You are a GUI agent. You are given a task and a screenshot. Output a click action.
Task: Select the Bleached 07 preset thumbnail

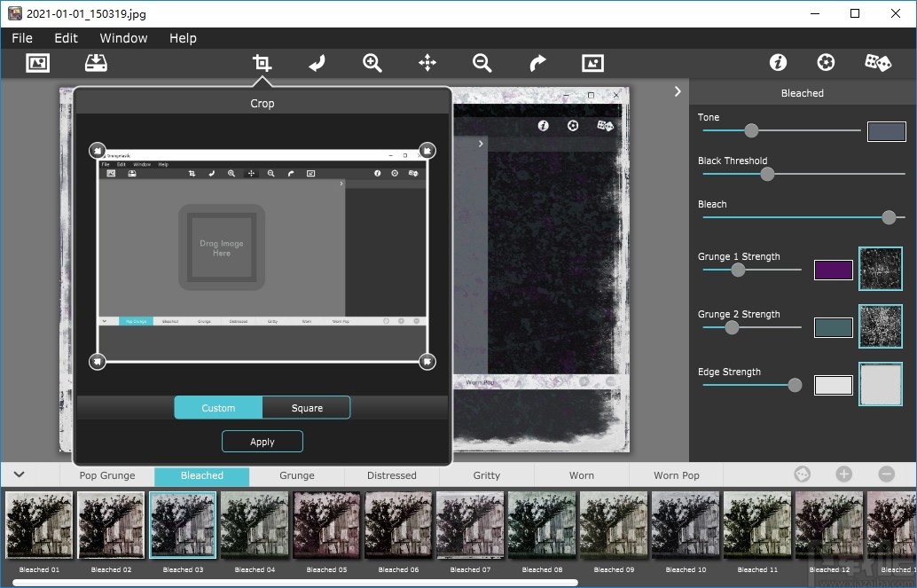[470, 524]
